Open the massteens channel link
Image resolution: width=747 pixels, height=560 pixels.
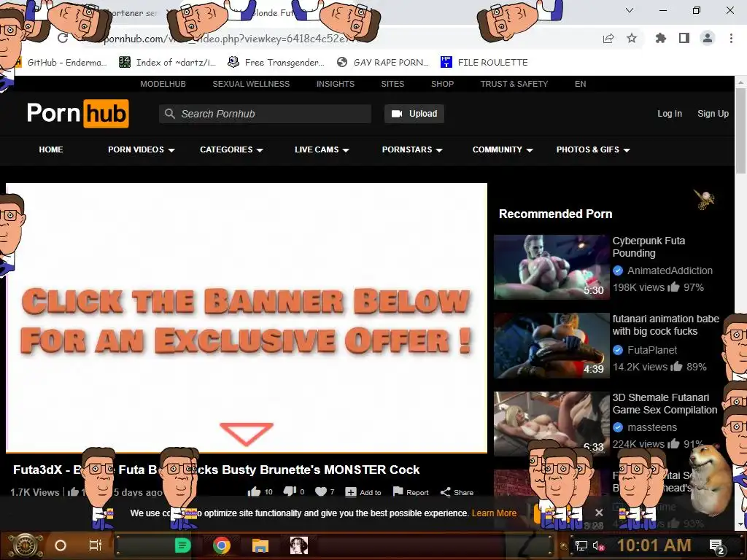(x=652, y=427)
